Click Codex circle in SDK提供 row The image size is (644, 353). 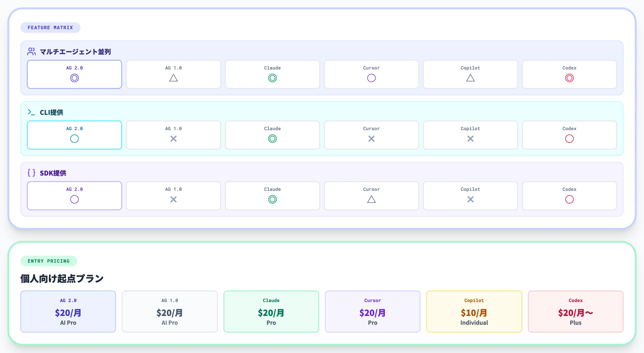point(570,199)
